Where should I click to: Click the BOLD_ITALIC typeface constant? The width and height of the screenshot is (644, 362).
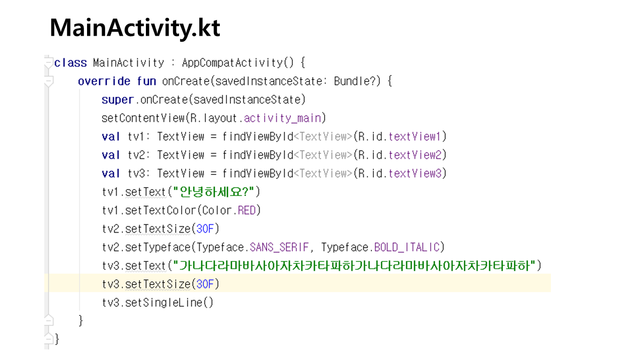407,247
